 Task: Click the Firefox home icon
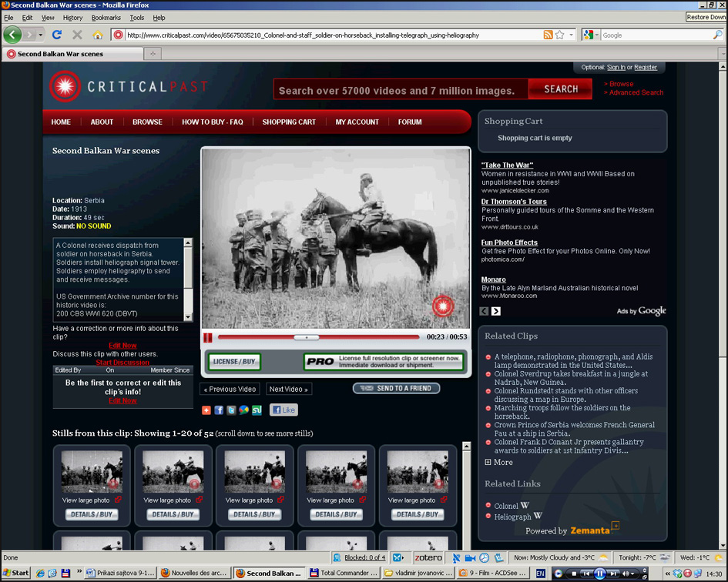click(98, 35)
